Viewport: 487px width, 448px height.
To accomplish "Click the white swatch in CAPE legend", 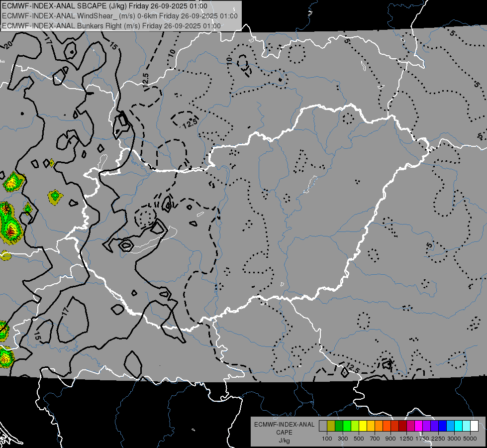I will tap(475, 426).
